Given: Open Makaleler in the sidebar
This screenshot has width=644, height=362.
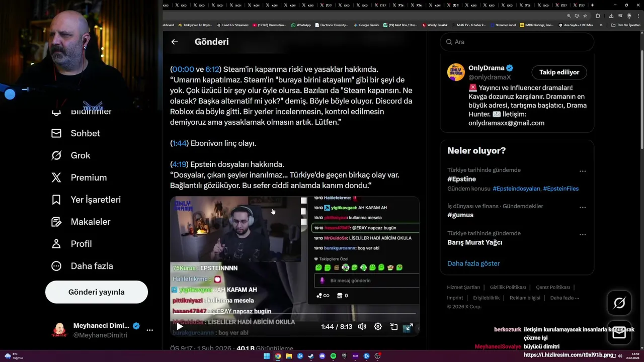Looking at the screenshot, I should (x=80, y=222).
